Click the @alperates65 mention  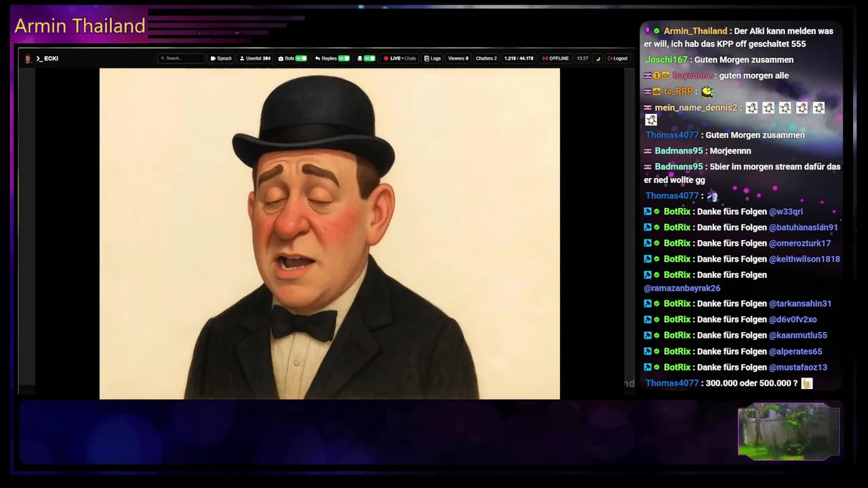pyautogui.click(x=795, y=352)
